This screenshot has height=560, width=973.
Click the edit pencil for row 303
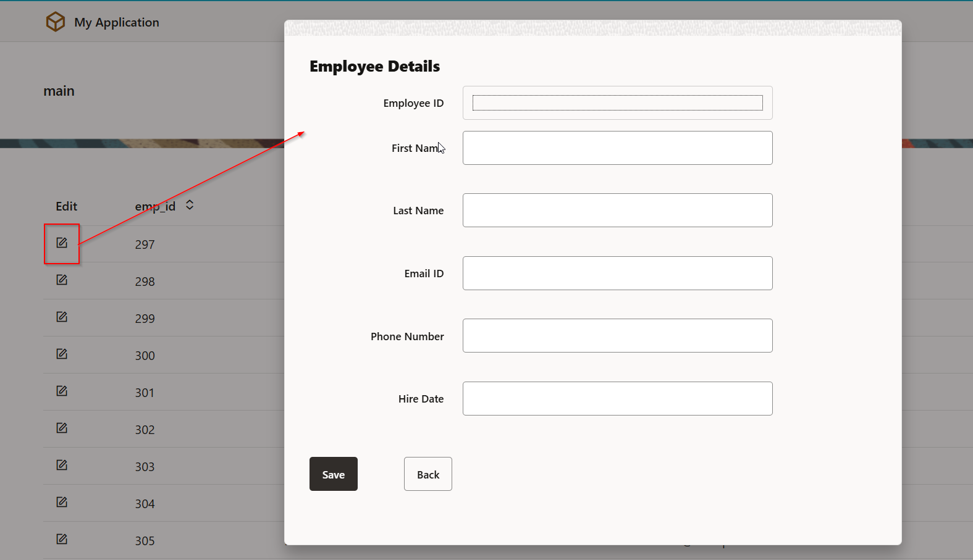(x=62, y=466)
